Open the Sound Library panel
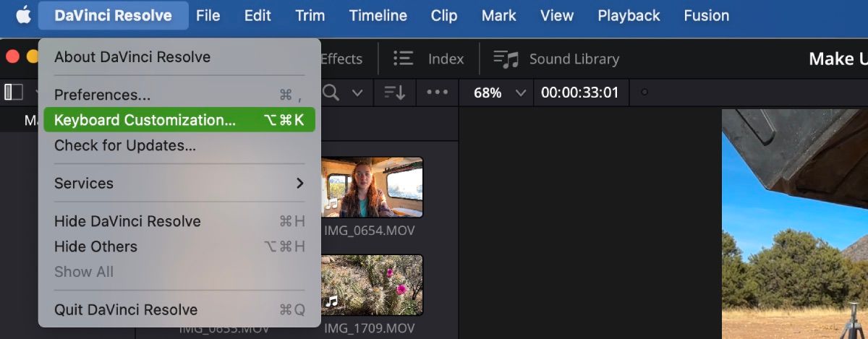 [556, 59]
